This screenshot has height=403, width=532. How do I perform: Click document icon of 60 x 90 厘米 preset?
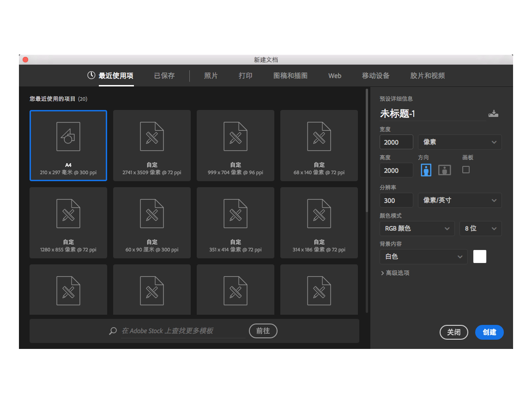pyautogui.click(x=151, y=214)
